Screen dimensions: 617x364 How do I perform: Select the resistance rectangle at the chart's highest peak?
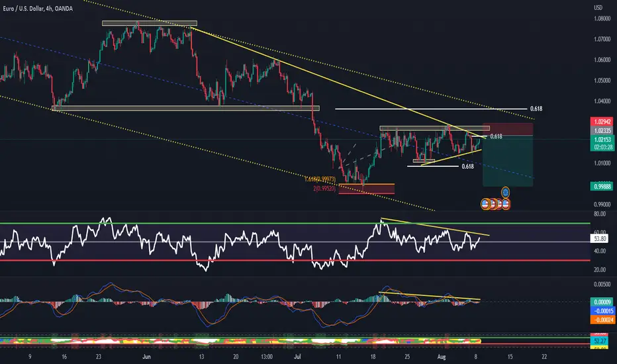click(150, 23)
